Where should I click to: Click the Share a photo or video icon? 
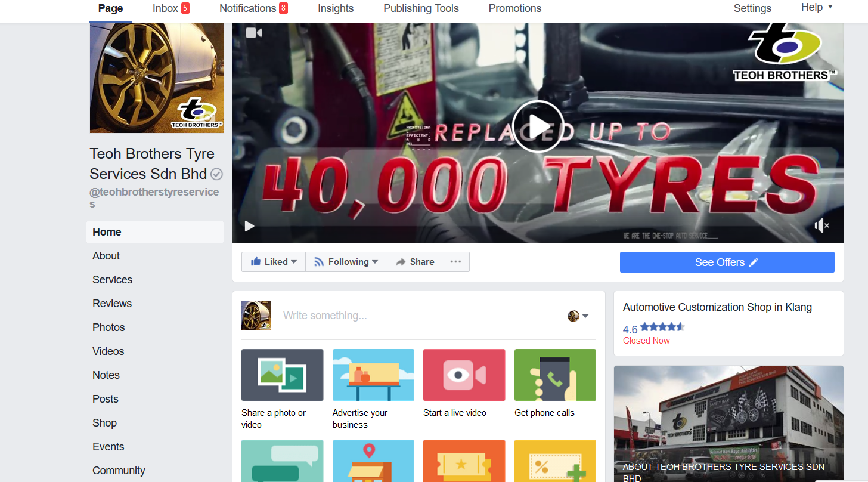tap(282, 375)
